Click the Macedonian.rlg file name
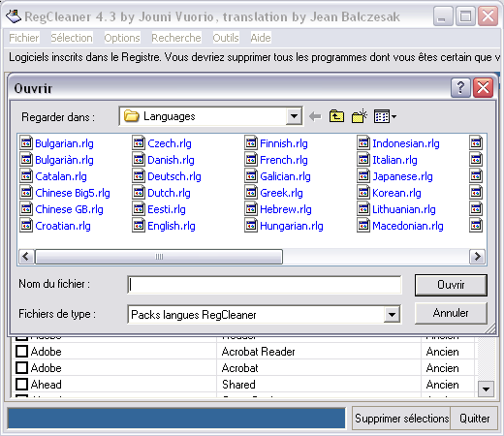 408,226
